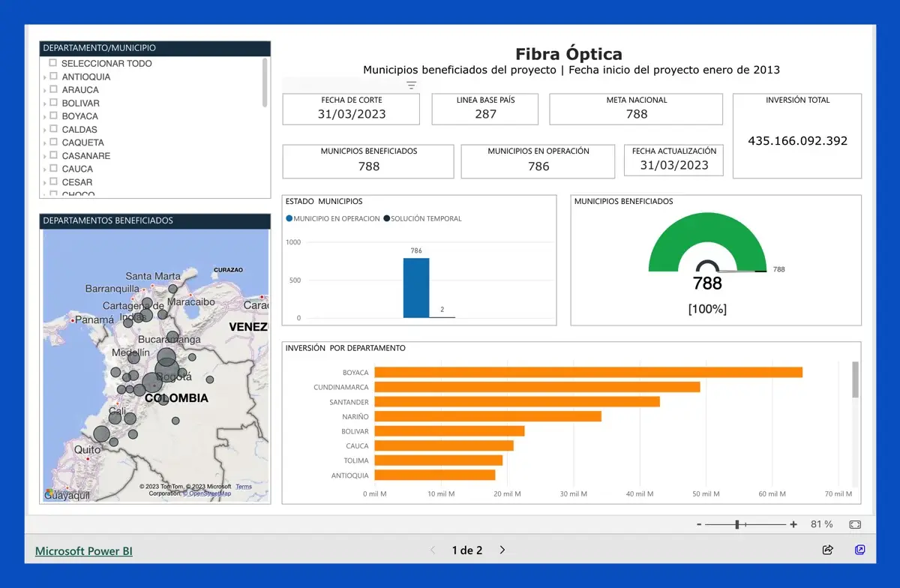
Task: Click the share icon in the footer
Action: (x=828, y=550)
